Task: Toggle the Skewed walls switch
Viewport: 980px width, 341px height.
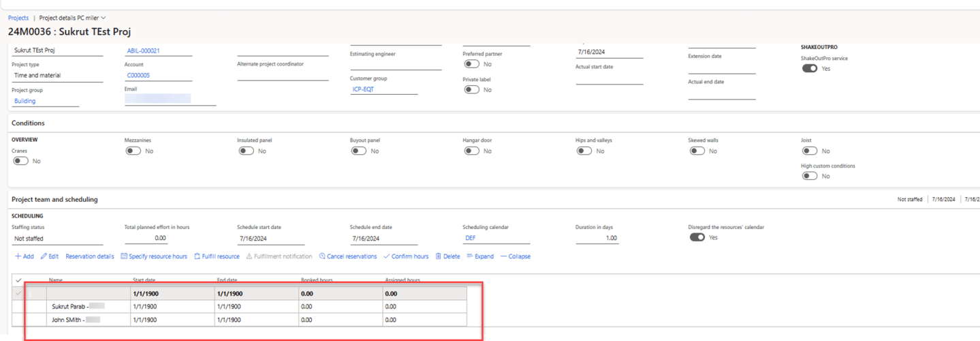Action: tap(697, 151)
